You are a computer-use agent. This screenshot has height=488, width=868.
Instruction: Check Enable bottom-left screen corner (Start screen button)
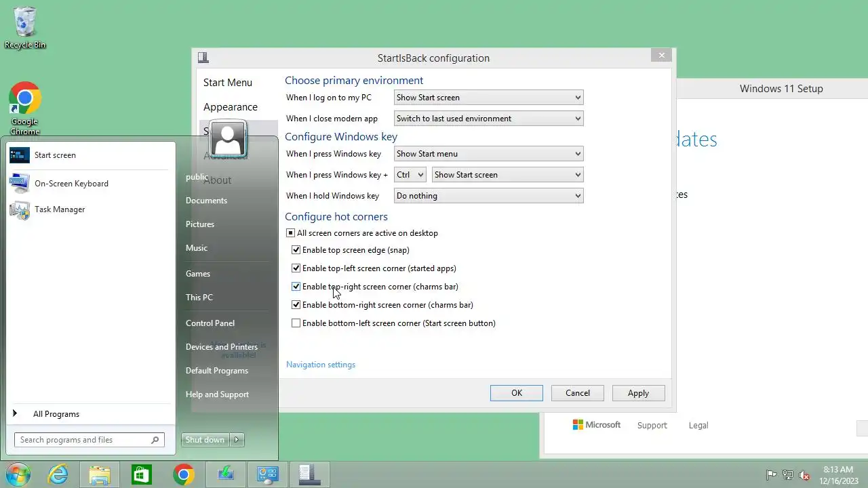pos(296,323)
